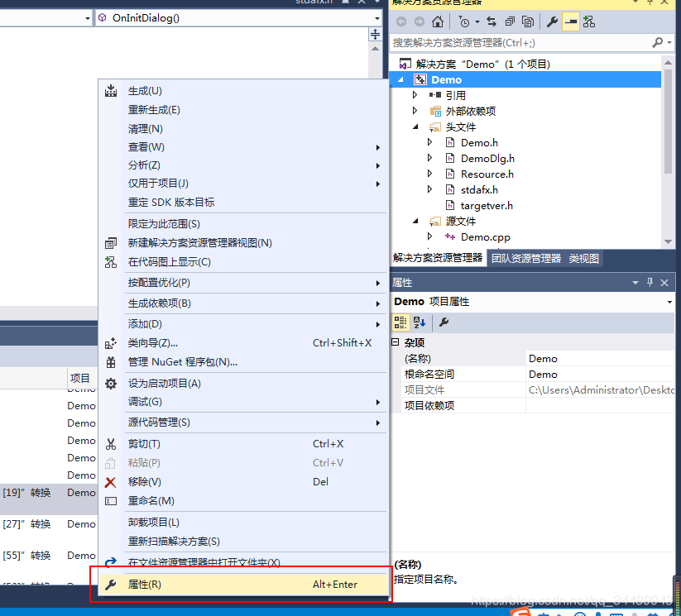The height and width of the screenshot is (616, 681).
Task: Toggle the Preview Selected Items highlighted icon
Action: pos(571,21)
